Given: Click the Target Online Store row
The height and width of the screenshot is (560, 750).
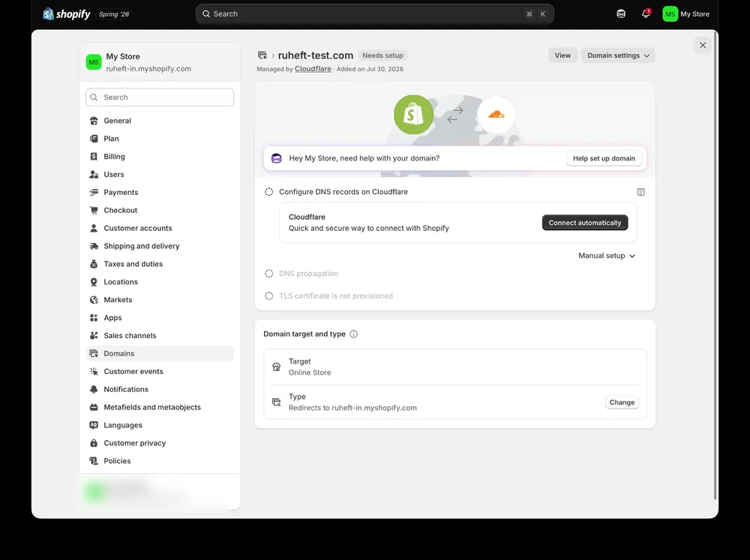Looking at the screenshot, I should coord(455,367).
